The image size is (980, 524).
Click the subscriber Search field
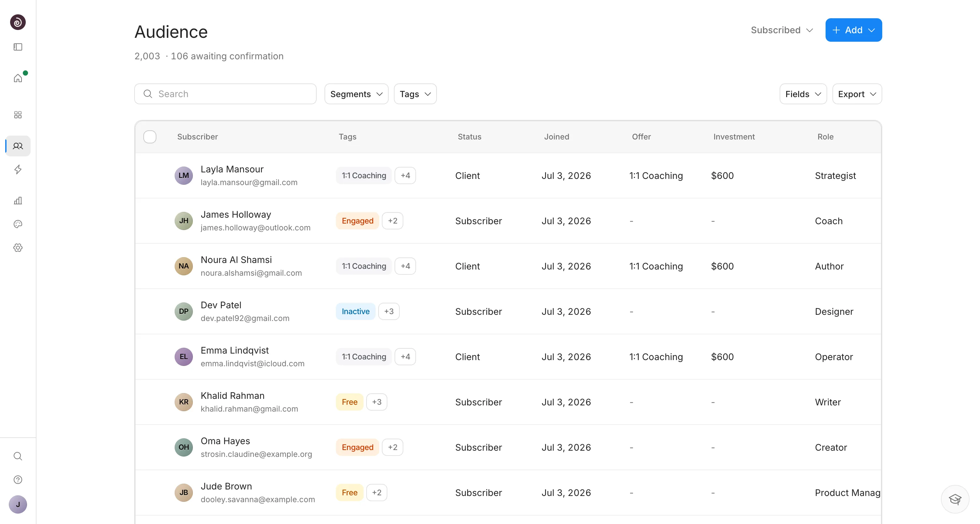pyautogui.click(x=225, y=94)
